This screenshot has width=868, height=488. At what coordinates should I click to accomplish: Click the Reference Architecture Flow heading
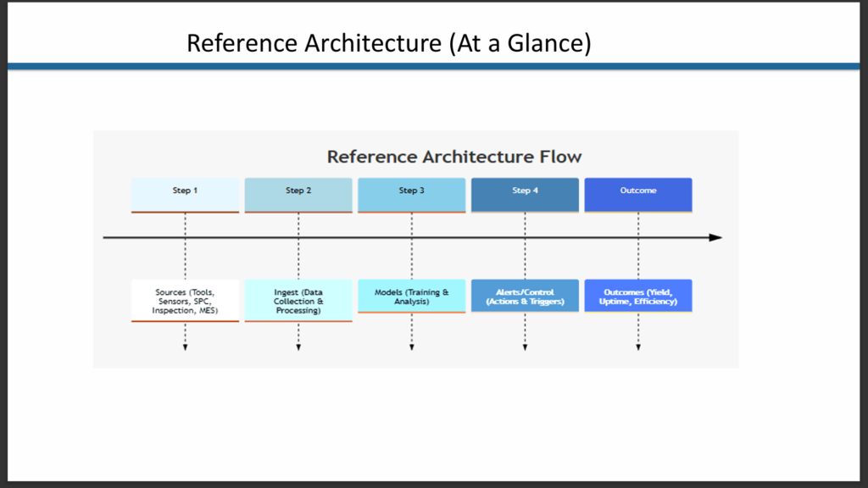[x=454, y=157]
